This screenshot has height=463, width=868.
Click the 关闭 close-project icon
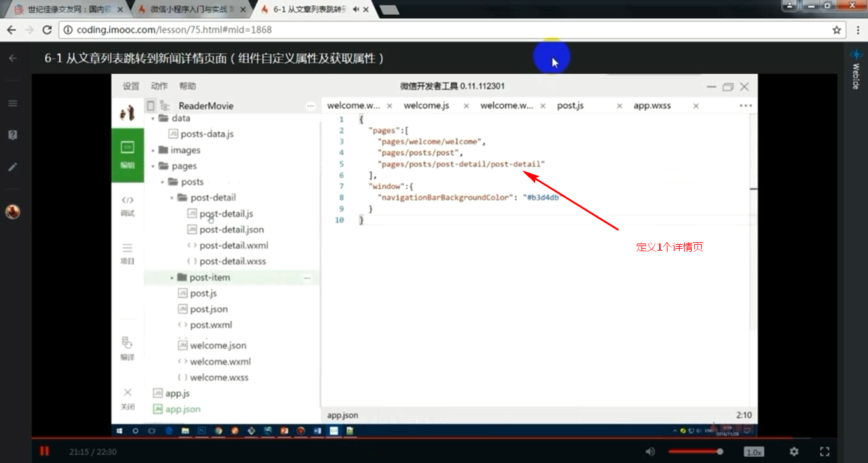[x=127, y=398]
